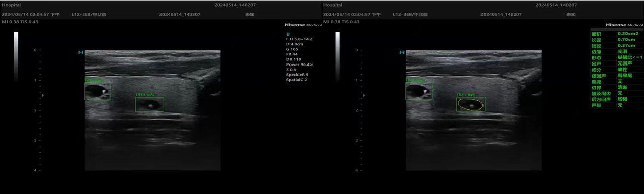The height and width of the screenshot is (194, 644).
Task: Click the 边缘 光滑 margin row
Action: point(617,51)
